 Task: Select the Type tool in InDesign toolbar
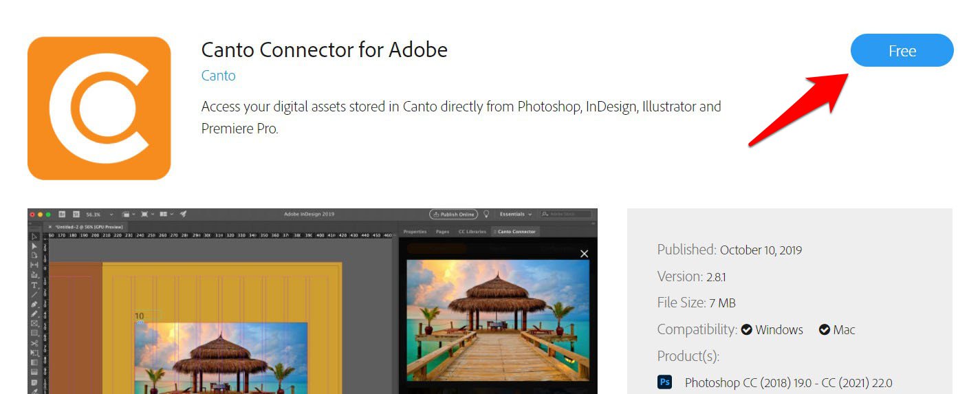pyautogui.click(x=34, y=285)
